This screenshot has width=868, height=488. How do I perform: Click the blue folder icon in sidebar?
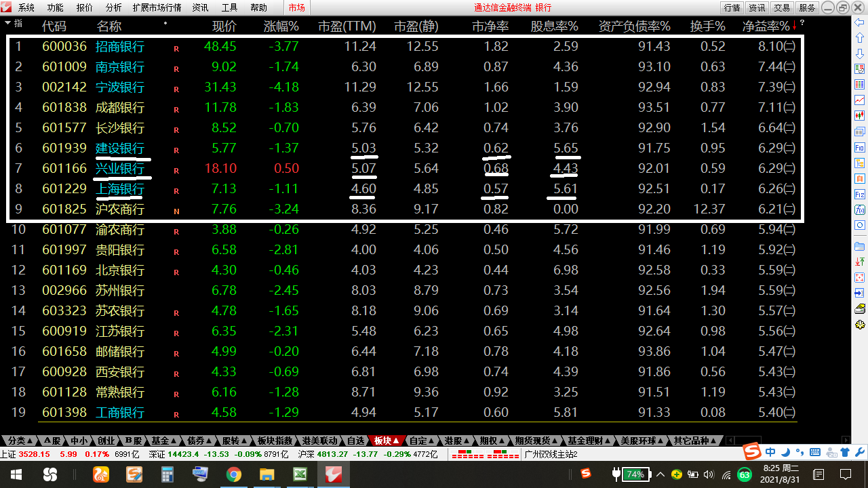[860, 246]
